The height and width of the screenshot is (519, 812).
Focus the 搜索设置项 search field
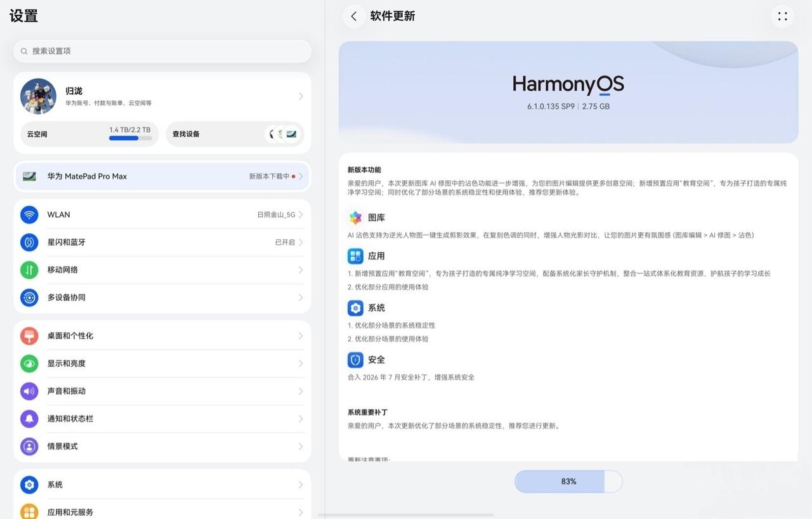(x=162, y=51)
